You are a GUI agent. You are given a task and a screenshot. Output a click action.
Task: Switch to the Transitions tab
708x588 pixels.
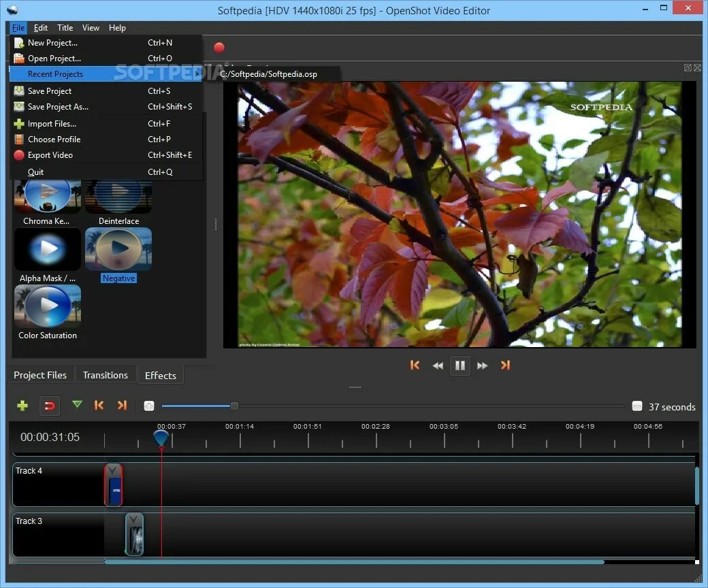[x=106, y=375]
